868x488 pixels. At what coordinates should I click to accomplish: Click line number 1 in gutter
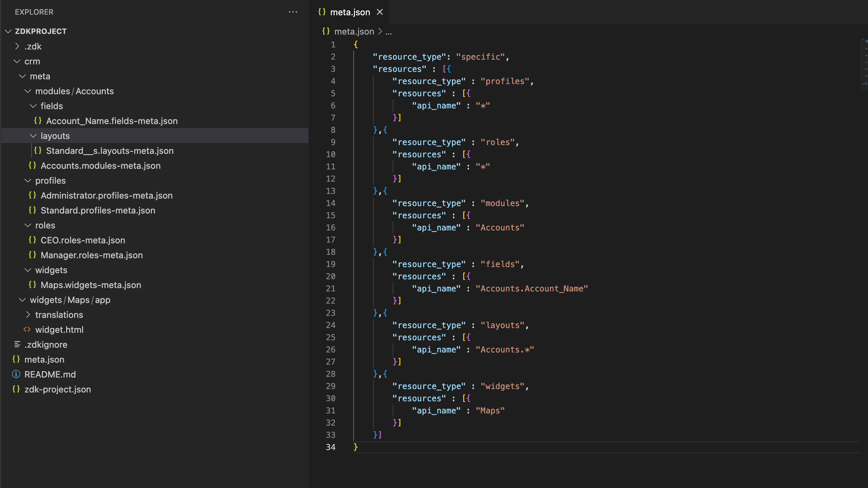click(333, 44)
